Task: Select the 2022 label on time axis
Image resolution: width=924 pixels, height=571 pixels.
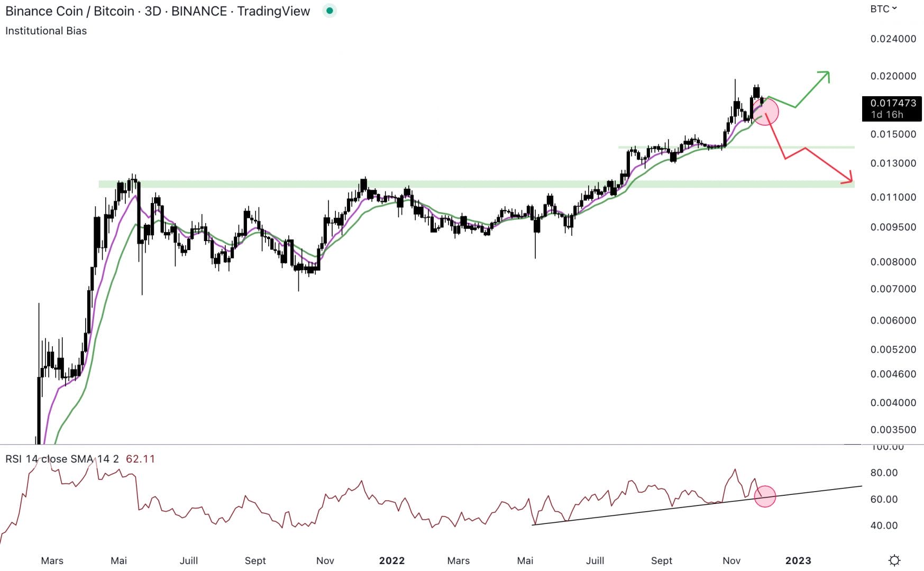Action: (391, 560)
